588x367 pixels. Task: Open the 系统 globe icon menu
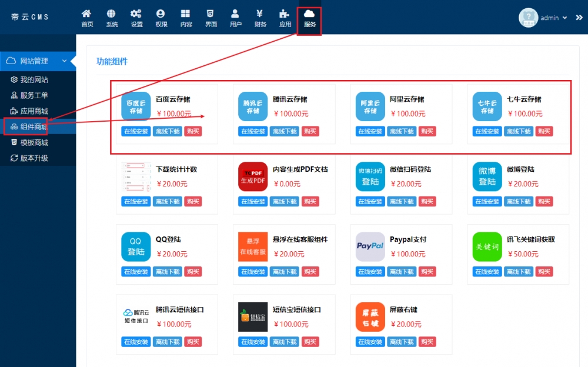(x=111, y=18)
